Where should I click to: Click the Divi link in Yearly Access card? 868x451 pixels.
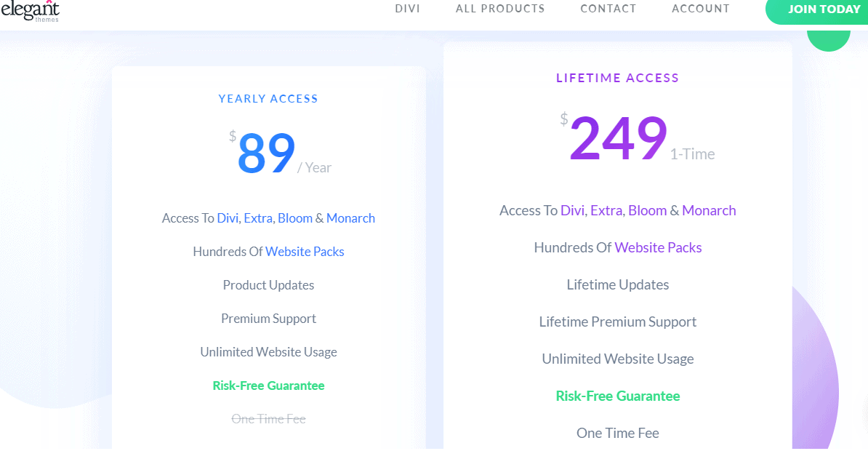[228, 218]
